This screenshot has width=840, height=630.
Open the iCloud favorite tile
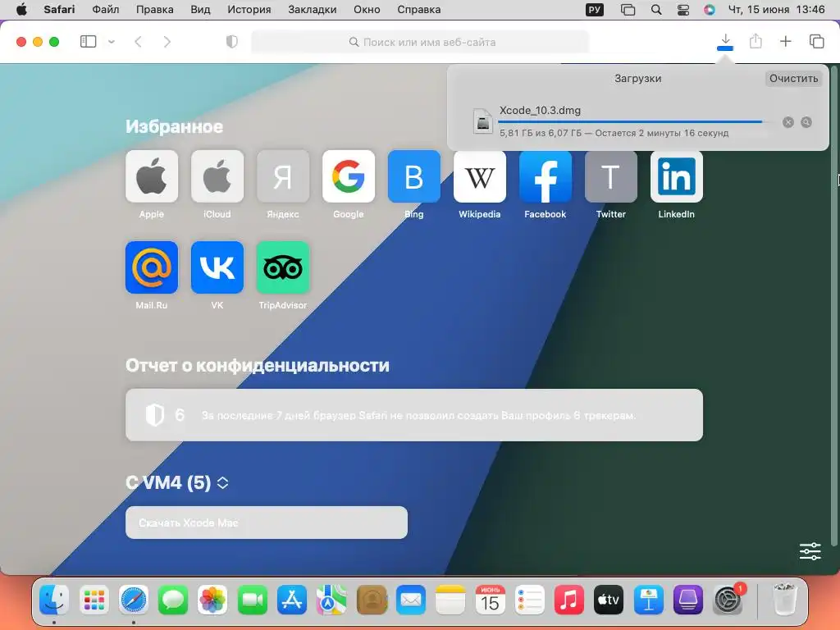point(217,176)
